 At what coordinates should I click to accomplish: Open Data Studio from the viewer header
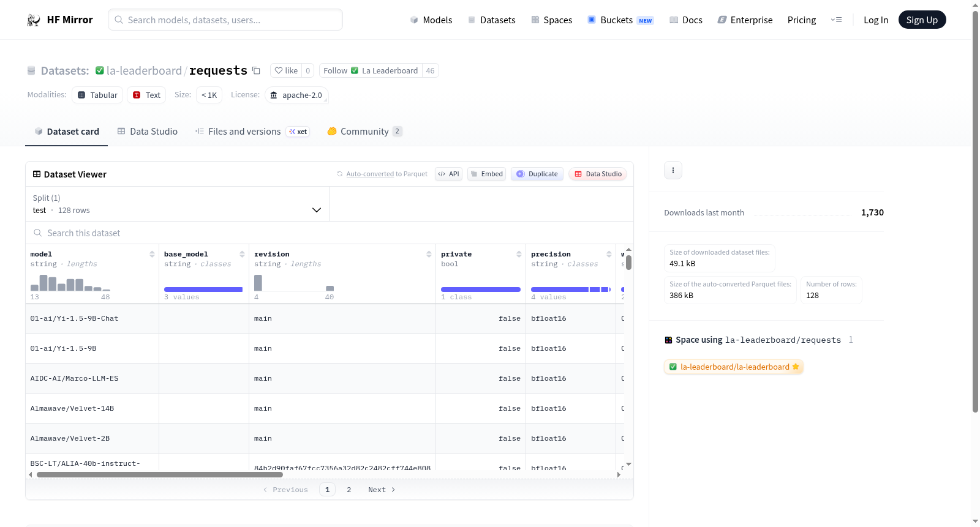pos(598,174)
